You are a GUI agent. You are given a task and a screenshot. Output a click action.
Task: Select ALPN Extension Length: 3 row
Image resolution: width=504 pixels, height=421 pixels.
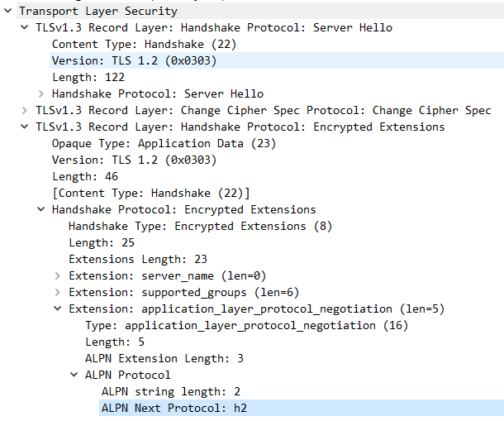click(x=164, y=359)
